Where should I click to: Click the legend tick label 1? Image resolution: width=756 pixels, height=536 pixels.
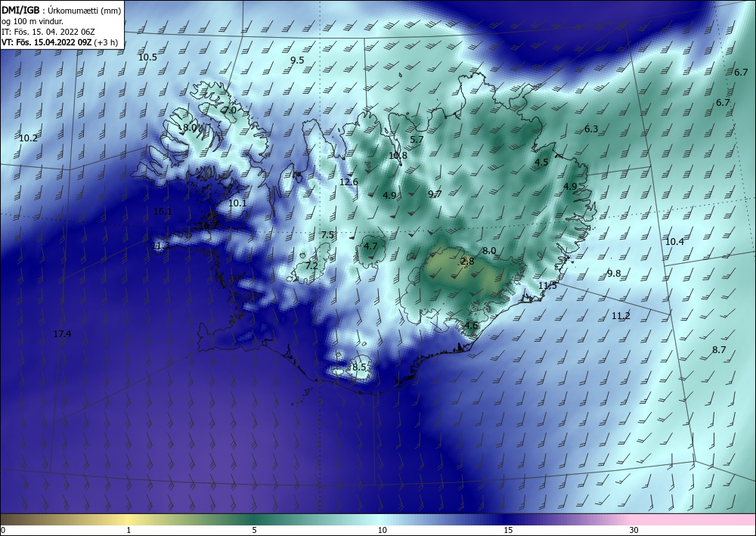129,530
